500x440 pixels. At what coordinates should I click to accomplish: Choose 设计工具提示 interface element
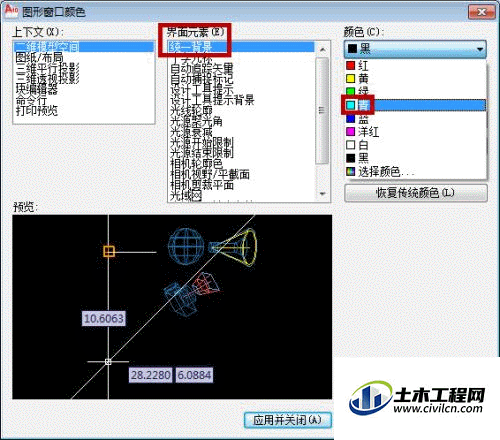coord(201,90)
